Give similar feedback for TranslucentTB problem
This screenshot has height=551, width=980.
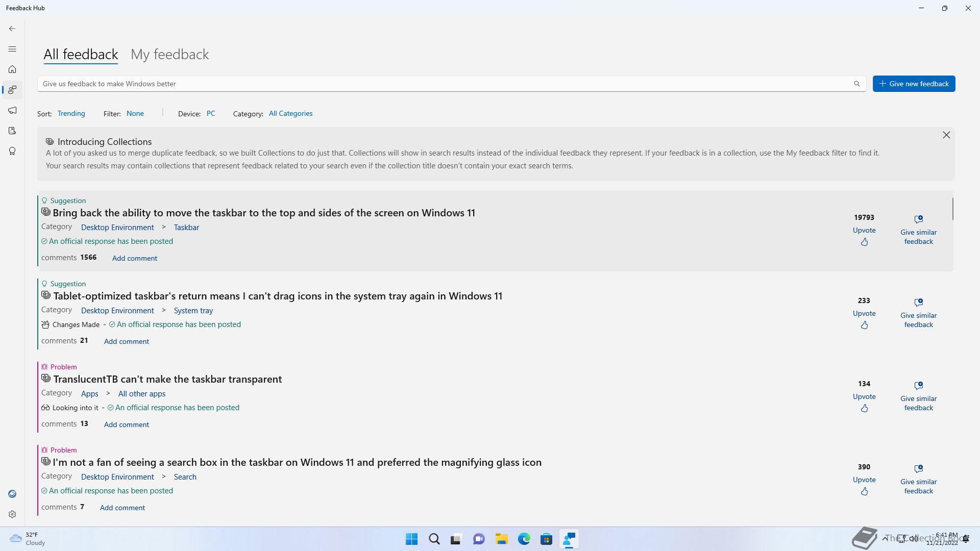919,396
